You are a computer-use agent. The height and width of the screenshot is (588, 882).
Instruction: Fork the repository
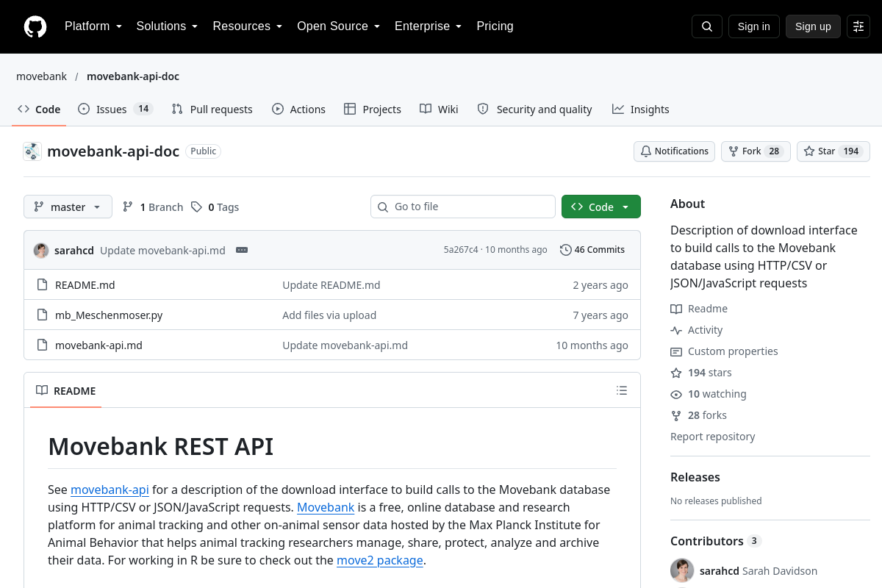click(x=756, y=151)
